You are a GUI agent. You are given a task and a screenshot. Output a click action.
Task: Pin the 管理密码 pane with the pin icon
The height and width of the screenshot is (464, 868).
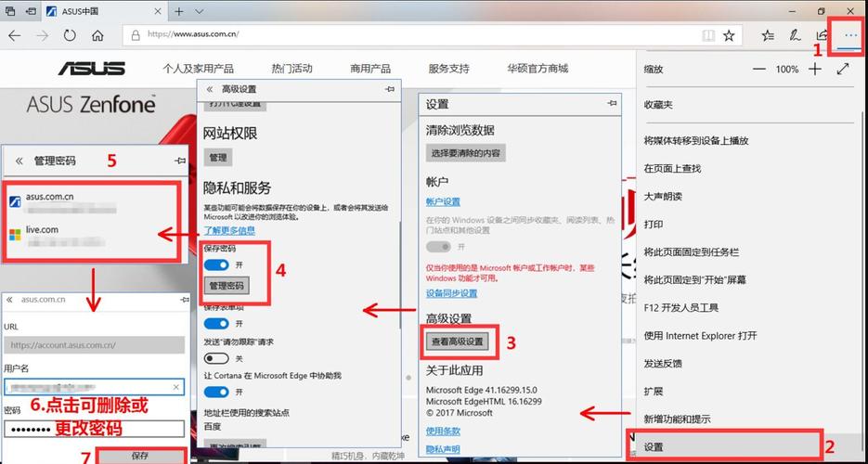(x=180, y=161)
